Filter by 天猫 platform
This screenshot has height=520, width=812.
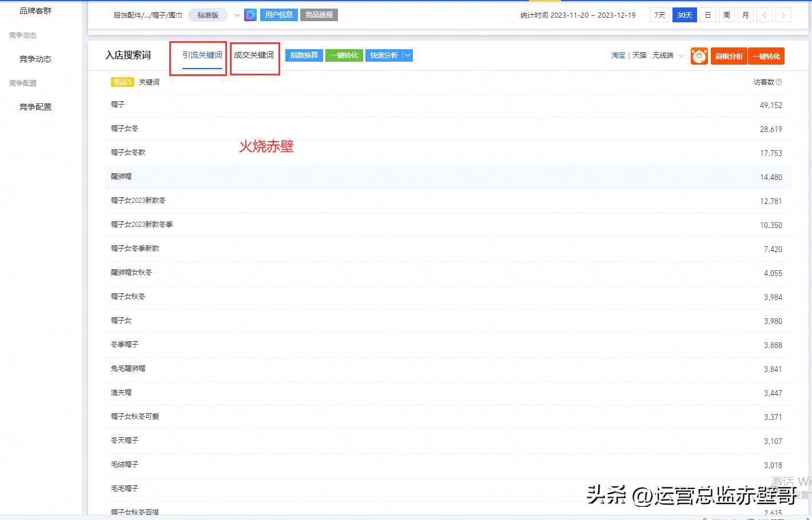tap(639, 55)
